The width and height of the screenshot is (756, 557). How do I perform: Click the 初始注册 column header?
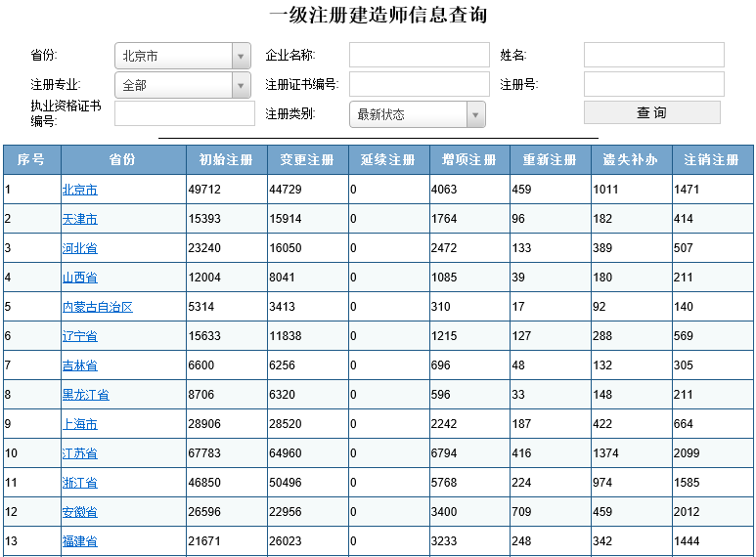[x=226, y=159]
